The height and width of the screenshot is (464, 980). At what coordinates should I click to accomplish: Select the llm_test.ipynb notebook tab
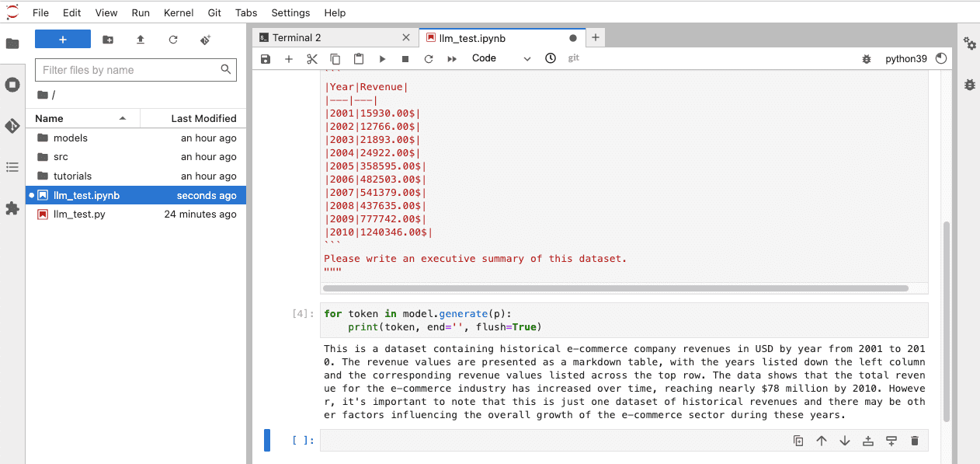pyautogui.click(x=501, y=37)
